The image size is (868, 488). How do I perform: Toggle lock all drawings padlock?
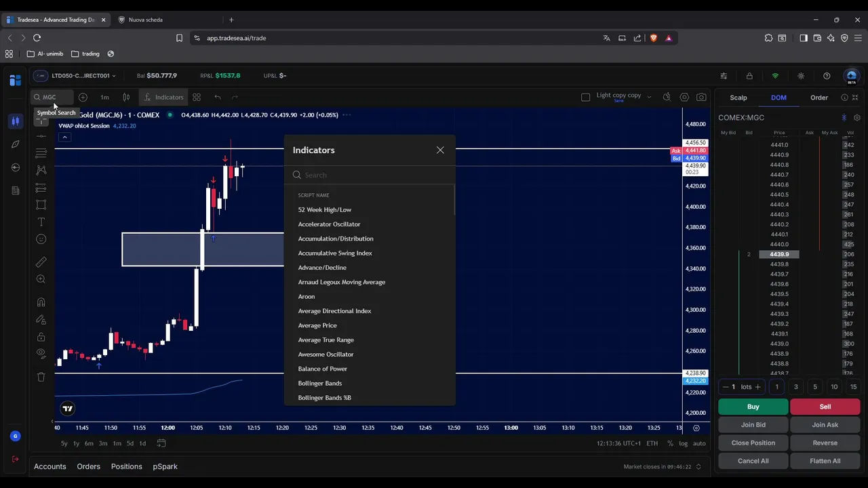(x=41, y=337)
